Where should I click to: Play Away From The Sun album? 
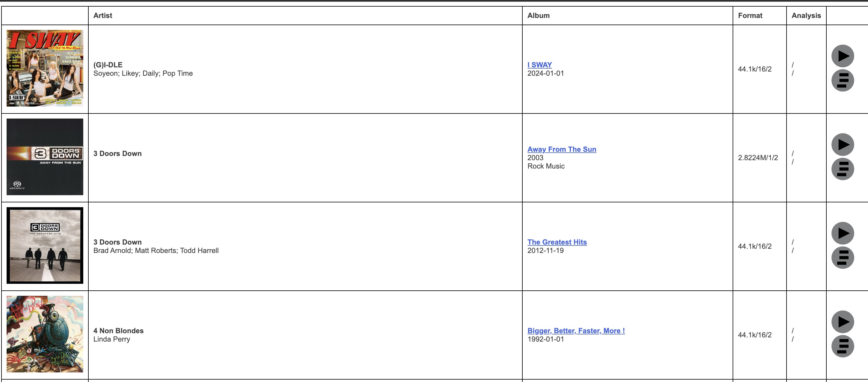pos(842,145)
